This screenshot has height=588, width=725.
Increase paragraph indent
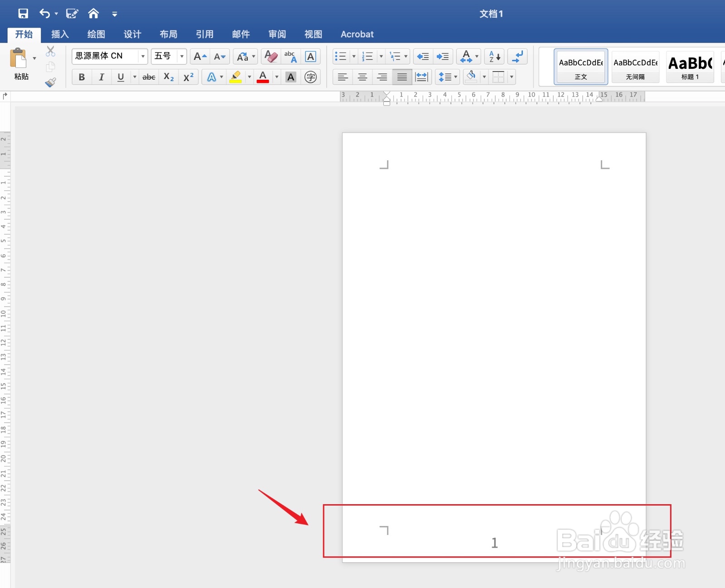(443, 57)
